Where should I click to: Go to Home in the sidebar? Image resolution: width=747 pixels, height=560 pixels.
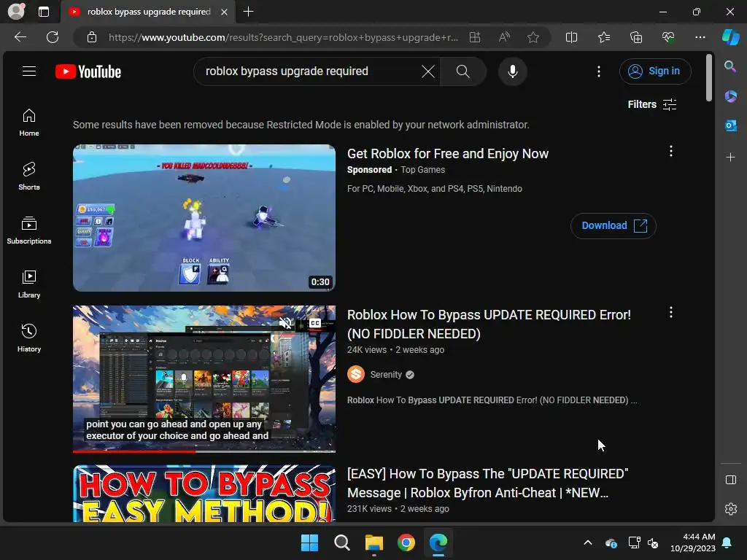[x=29, y=122]
